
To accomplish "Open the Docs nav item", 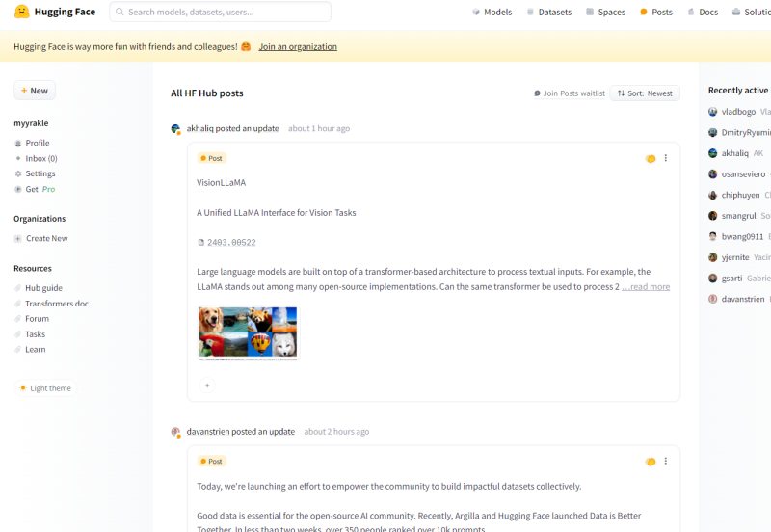I will pos(703,12).
